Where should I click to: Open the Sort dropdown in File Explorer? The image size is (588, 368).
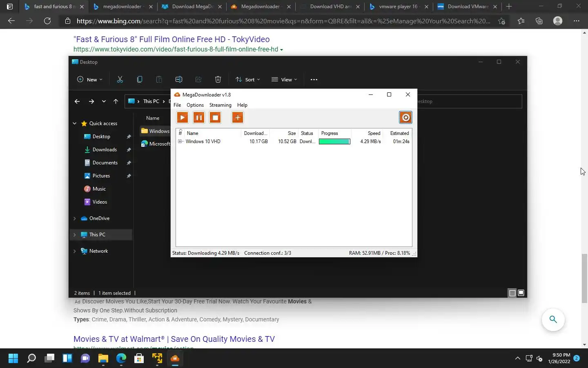[248, 80]
